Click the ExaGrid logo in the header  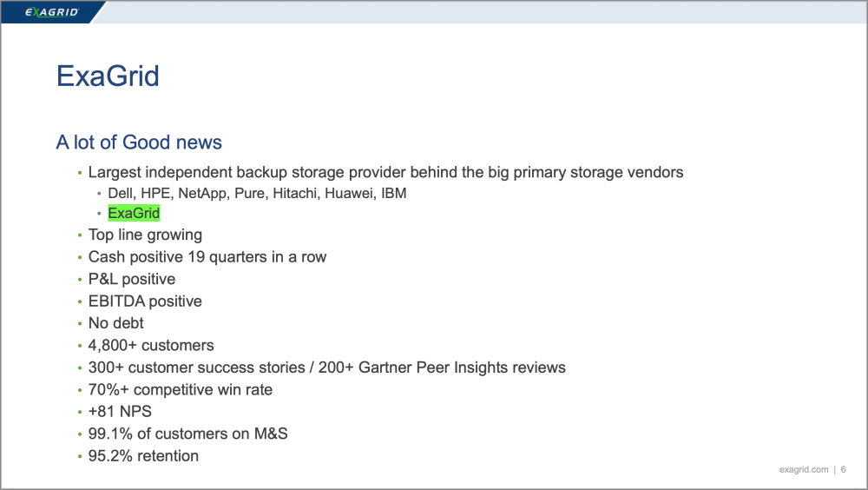[52, 12]
